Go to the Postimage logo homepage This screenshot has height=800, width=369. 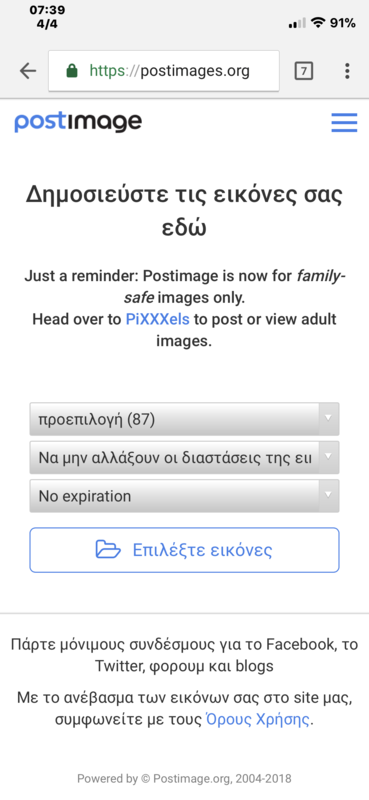coord(78,122)
